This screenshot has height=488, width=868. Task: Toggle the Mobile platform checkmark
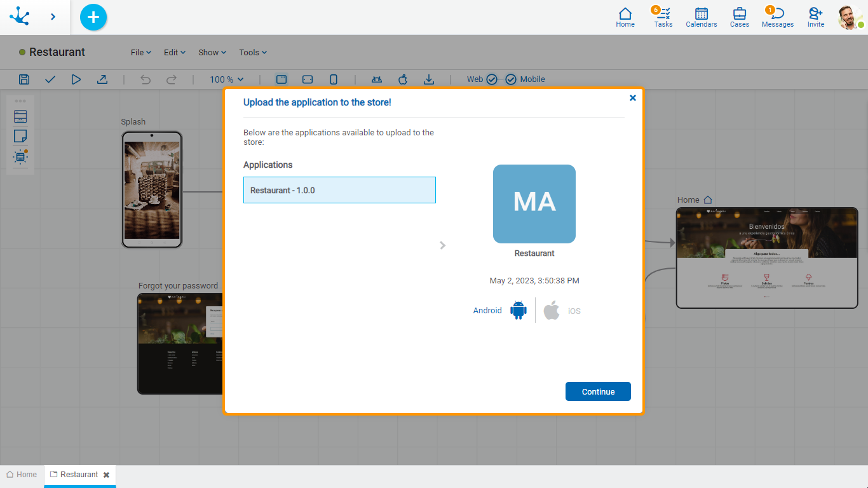(x=511, y=79)
